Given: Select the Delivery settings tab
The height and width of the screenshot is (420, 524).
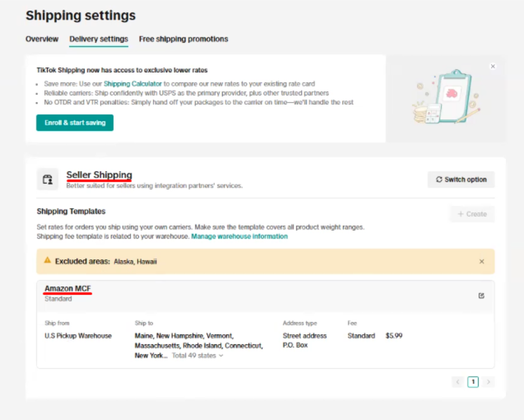Looking at the screenshot, I should (x=99, y=39).
